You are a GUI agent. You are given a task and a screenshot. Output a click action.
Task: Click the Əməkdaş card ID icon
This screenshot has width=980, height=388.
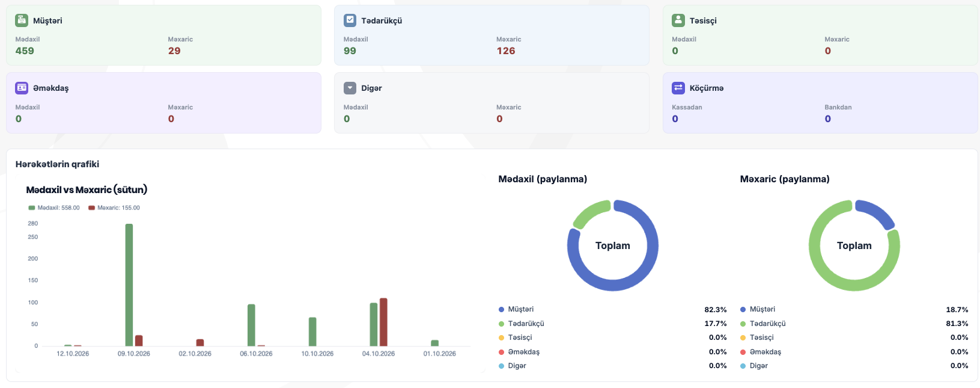22,88
